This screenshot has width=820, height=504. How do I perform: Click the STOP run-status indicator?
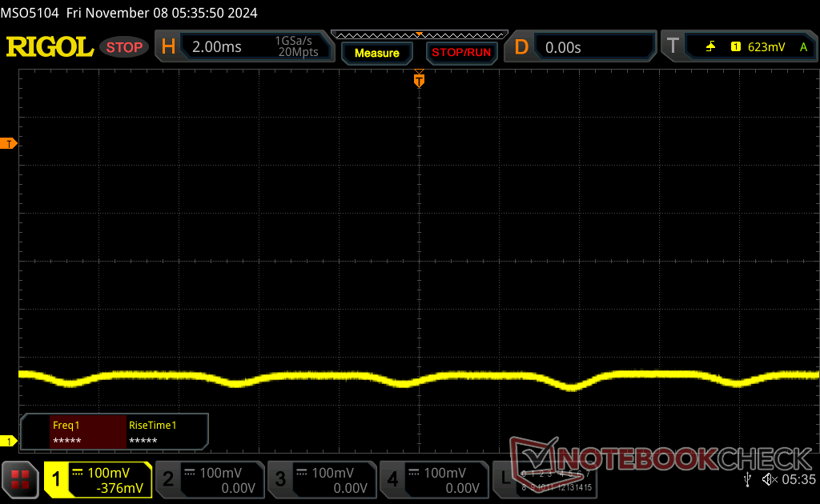tap(124, 47)
